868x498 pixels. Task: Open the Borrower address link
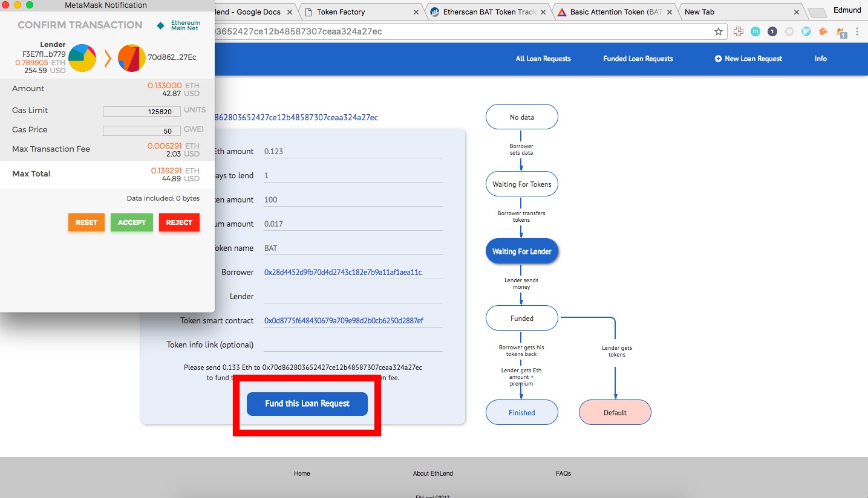pyautogui.click(x=343, y=272)
